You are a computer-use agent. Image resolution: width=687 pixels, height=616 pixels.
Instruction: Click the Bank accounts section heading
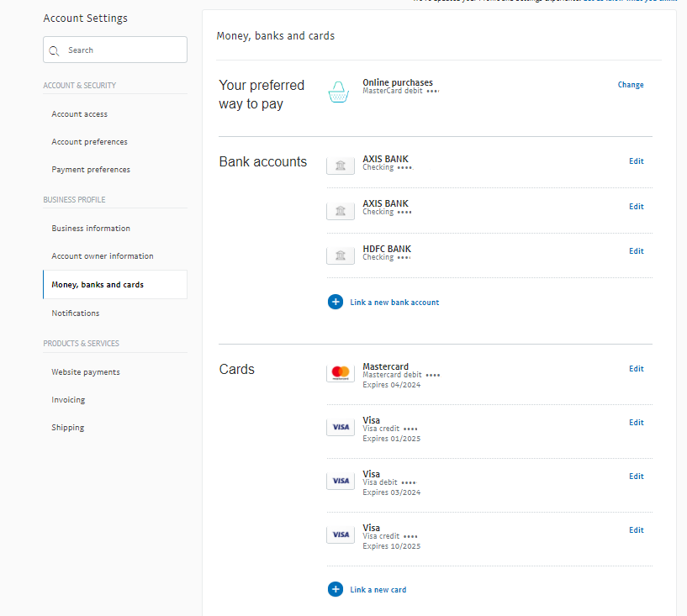263,162
